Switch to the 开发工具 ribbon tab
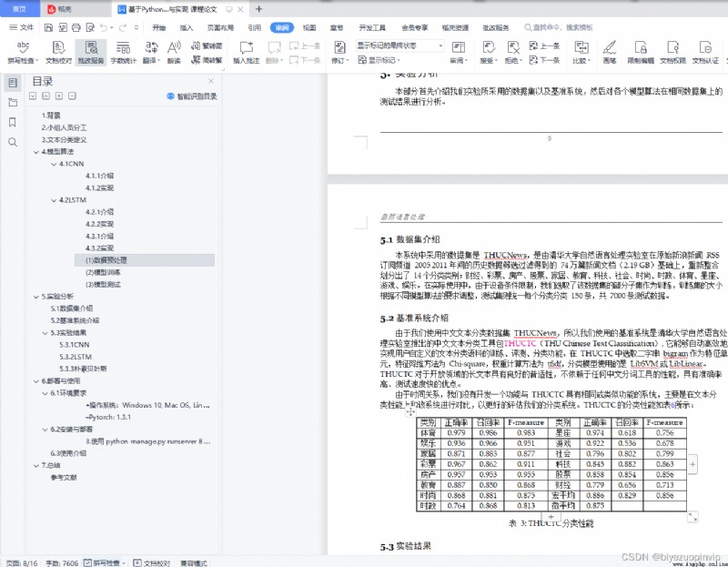The height and width of the screenshot is (567, 728). point(372,28)
